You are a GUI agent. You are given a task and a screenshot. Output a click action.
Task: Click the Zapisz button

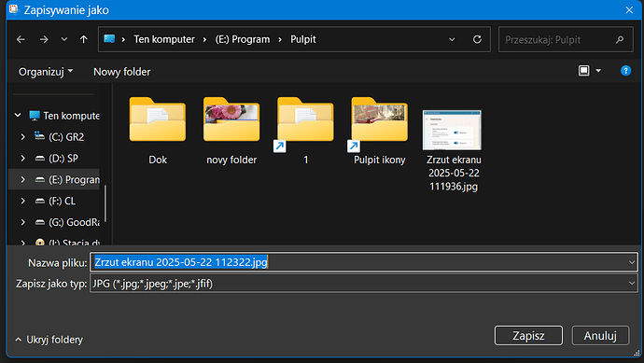click(528, 336)
